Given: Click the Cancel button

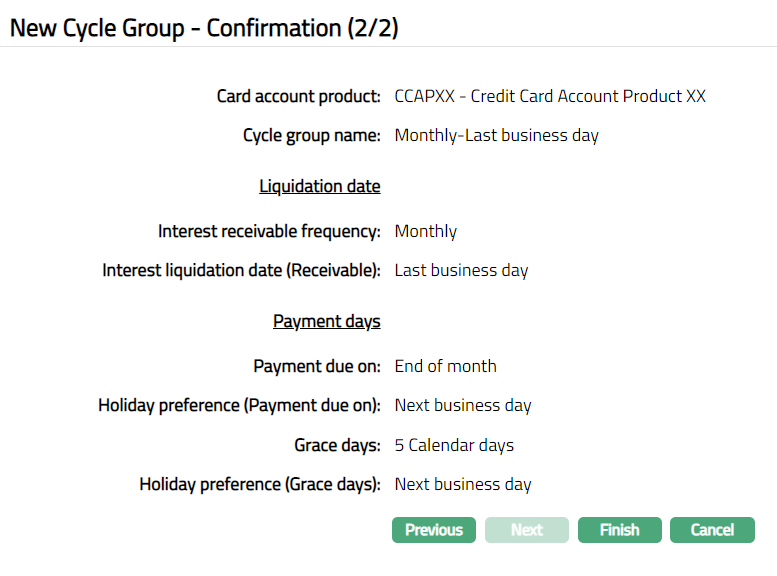Looking at the screenshot, I should point(712,530).
